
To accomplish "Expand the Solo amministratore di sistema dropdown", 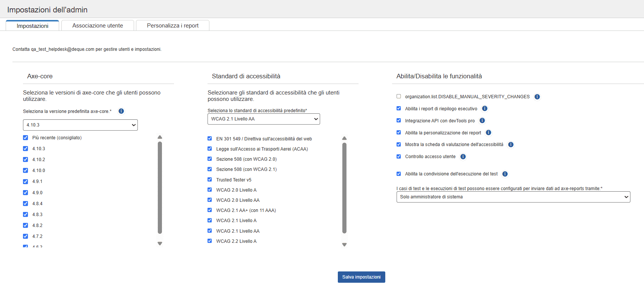I will pyautogui.click(x=513, y=197).
